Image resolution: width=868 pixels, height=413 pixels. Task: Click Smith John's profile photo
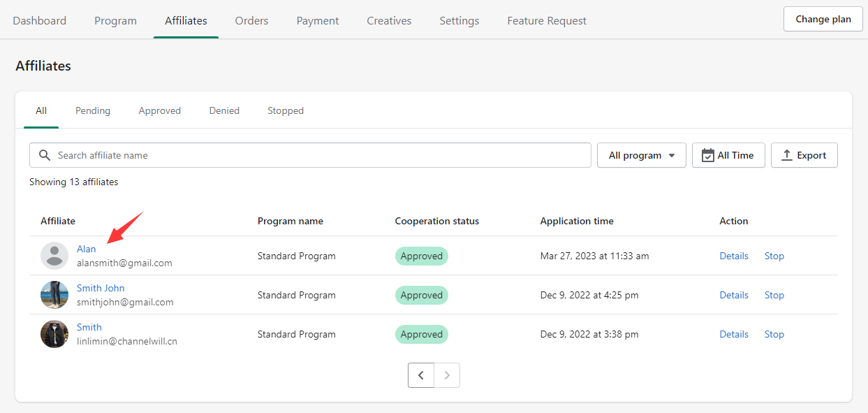54,295
